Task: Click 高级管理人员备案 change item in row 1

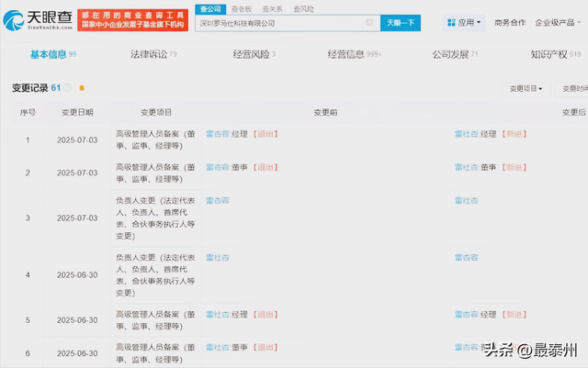Action: tap(155, 140)
